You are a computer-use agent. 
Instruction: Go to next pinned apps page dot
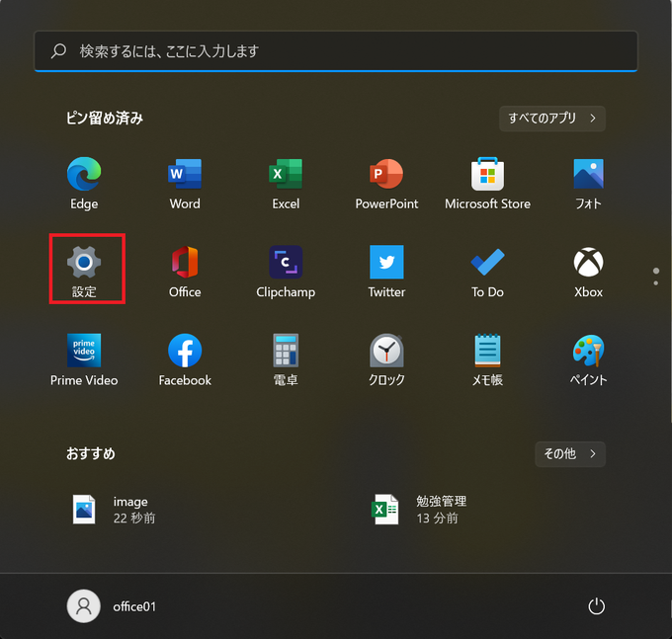click(656, 283)
